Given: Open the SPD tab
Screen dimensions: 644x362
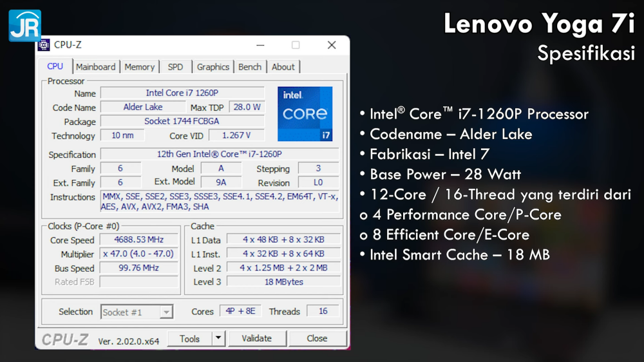Looking at the screenshot, I should [x=175, y=67].
